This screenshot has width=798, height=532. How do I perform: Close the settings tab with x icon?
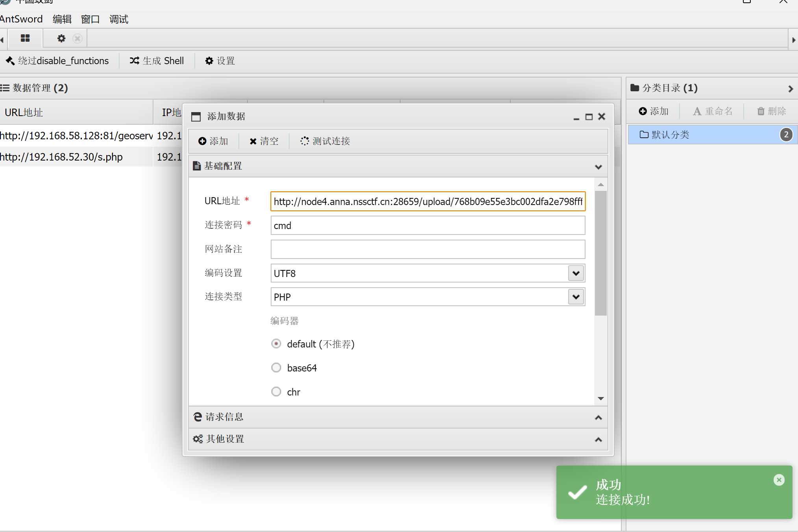78,38
